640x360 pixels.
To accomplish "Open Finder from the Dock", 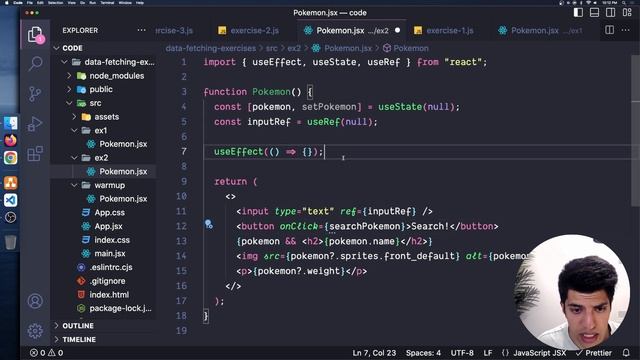I will click(11, 123).
